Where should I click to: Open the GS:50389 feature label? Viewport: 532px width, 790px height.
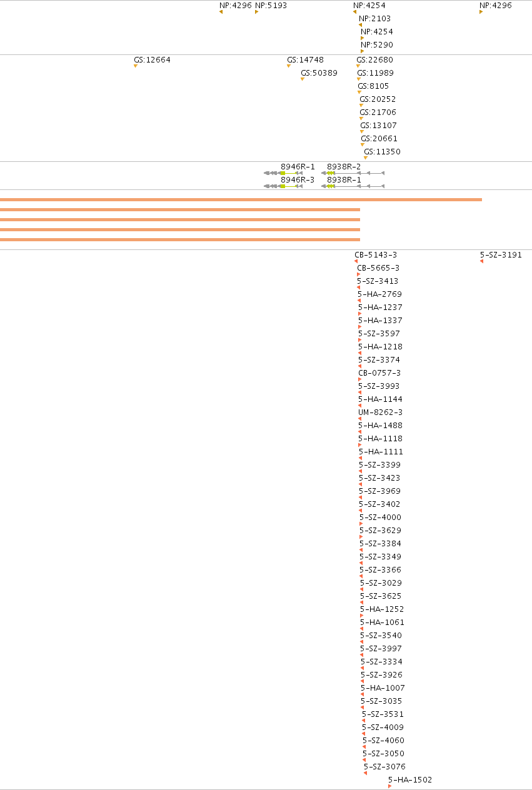[319, 73]
